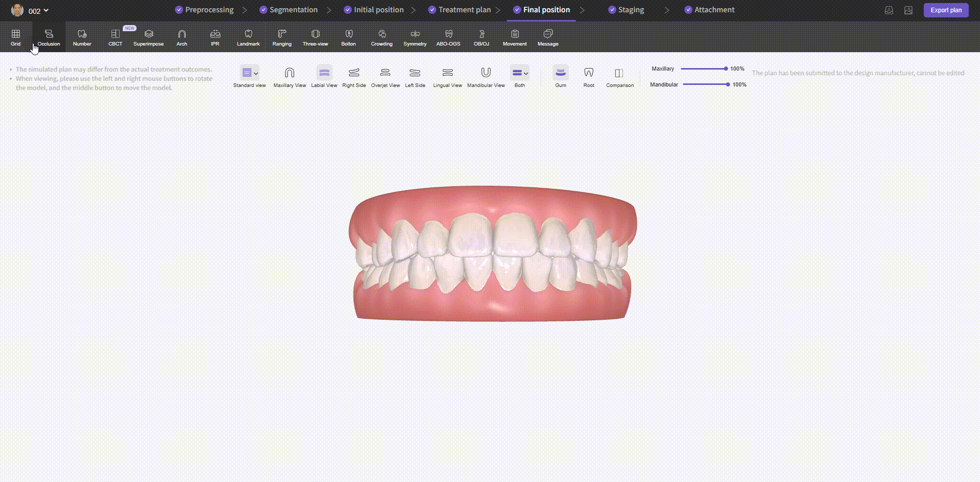Open the IPR tool
Viewport: 980px width, 482px height.
pyautogui.click(x=215, y=38)
